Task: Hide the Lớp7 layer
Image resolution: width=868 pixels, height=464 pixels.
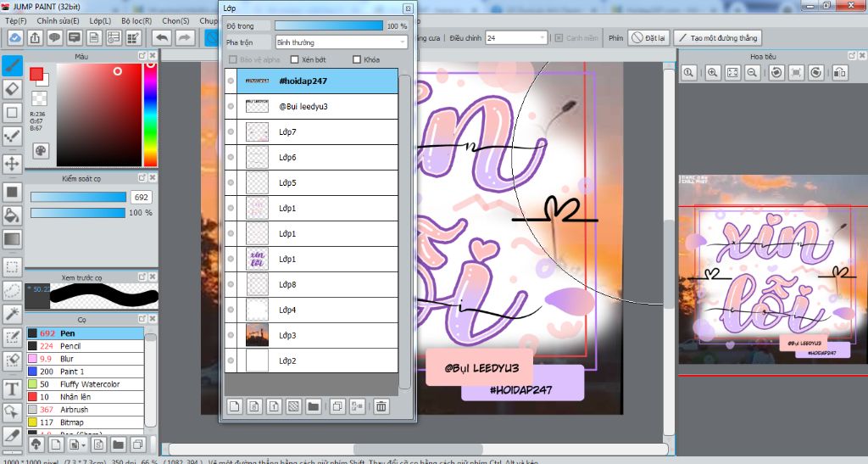Action: [x=231, y=131]
